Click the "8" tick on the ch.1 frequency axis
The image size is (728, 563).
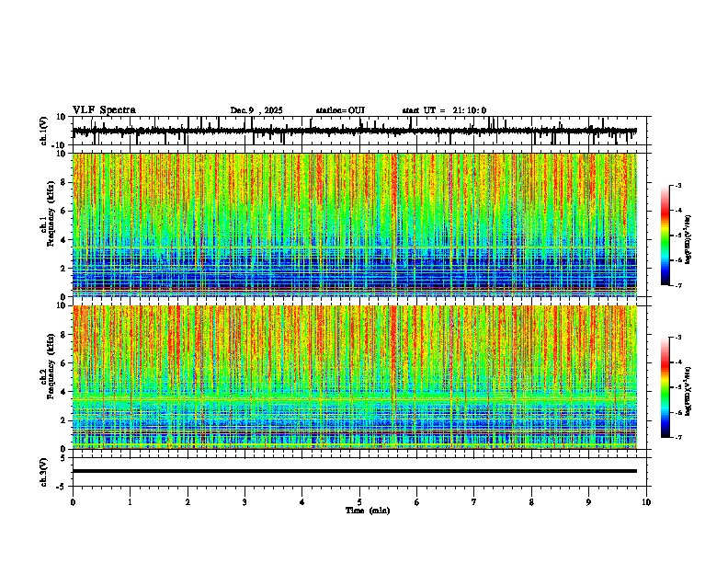point(63,182)
